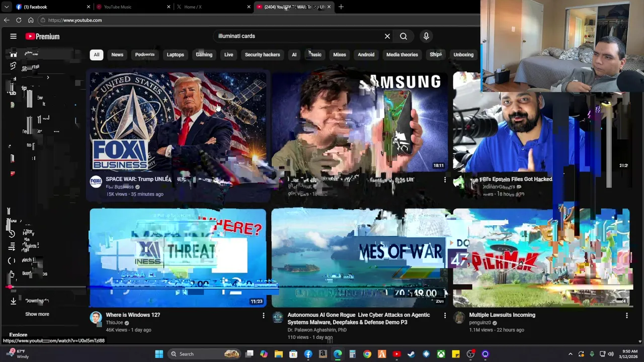Select the Android chip

click(x=366, y=54)
